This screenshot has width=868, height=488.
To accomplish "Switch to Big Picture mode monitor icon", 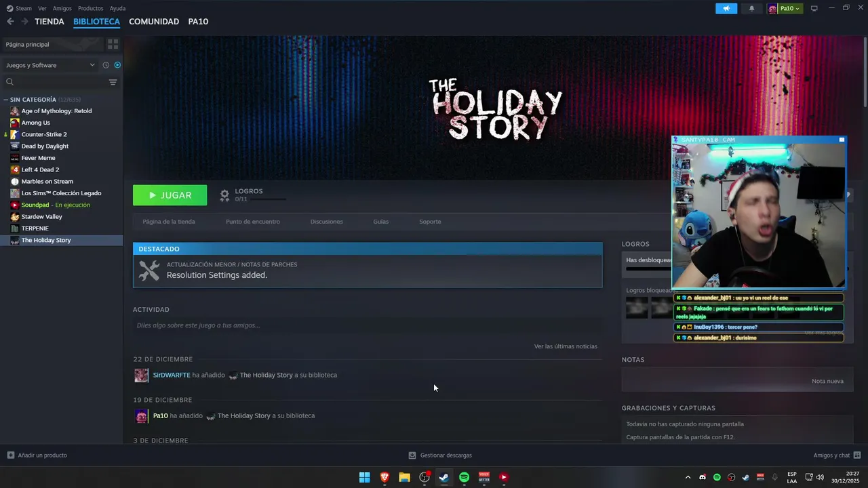I will coord(814,8).
